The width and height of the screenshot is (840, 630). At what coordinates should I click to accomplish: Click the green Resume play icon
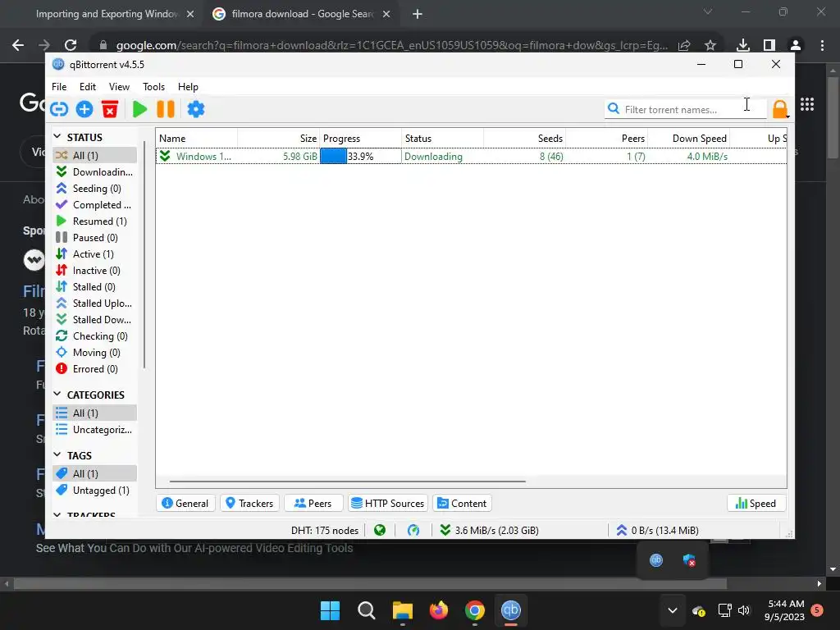click(x=139, y=109)
